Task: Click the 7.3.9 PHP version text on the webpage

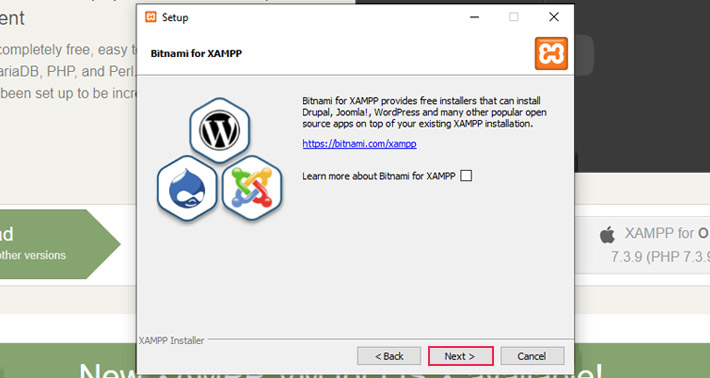Action: coord(660,257)
